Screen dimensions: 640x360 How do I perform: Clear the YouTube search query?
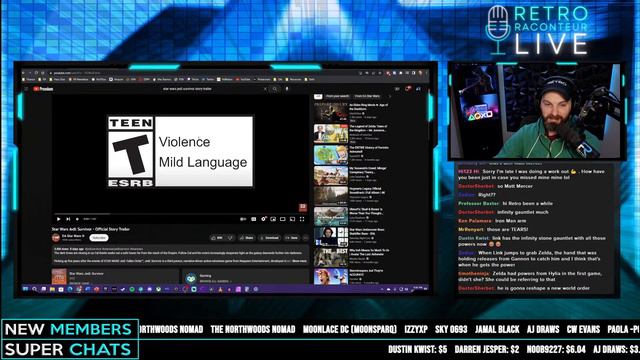(x=265, y=89)
